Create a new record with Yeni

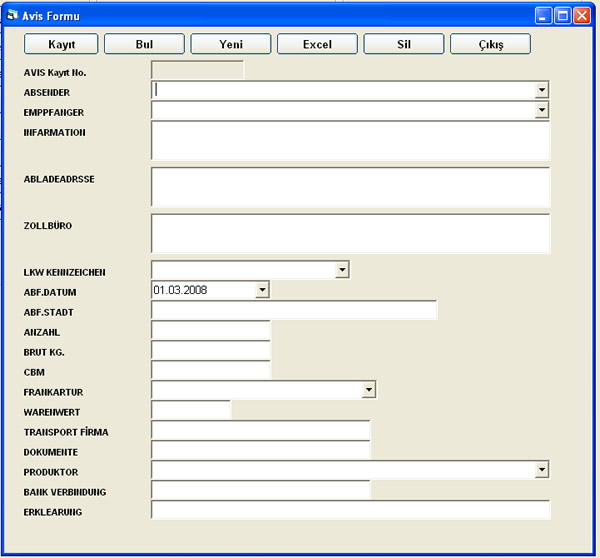pyautogui.click(x=231, y=44)
